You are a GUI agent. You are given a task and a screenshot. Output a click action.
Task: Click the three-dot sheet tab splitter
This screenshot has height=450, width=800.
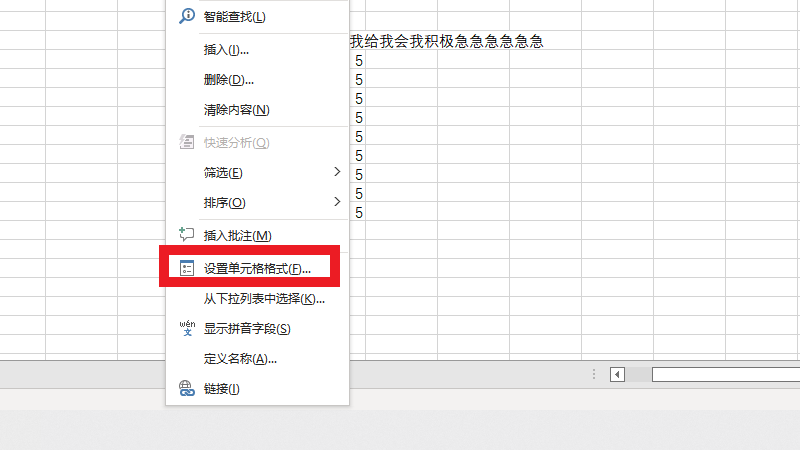(594, 374)
